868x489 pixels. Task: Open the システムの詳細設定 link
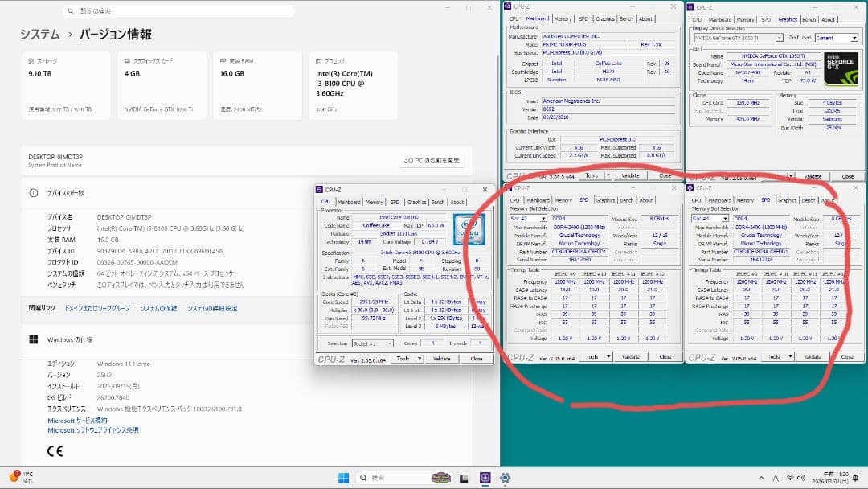pyautogui.click(x=212, y=309)
